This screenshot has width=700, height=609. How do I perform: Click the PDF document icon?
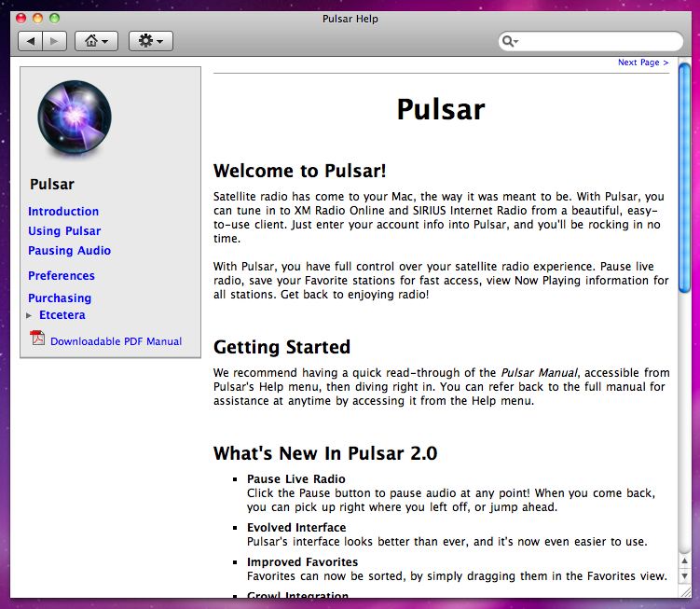(37, 339)
